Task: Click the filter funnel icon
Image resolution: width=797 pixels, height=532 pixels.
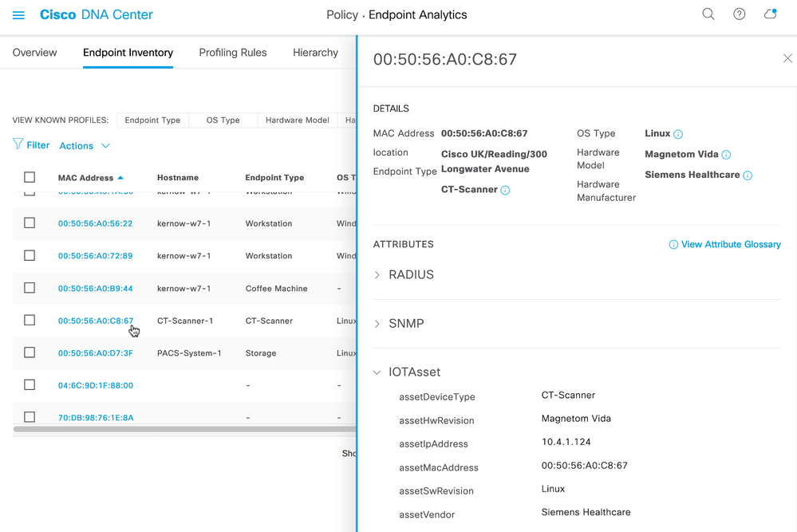Action: (x=18, y=144)
